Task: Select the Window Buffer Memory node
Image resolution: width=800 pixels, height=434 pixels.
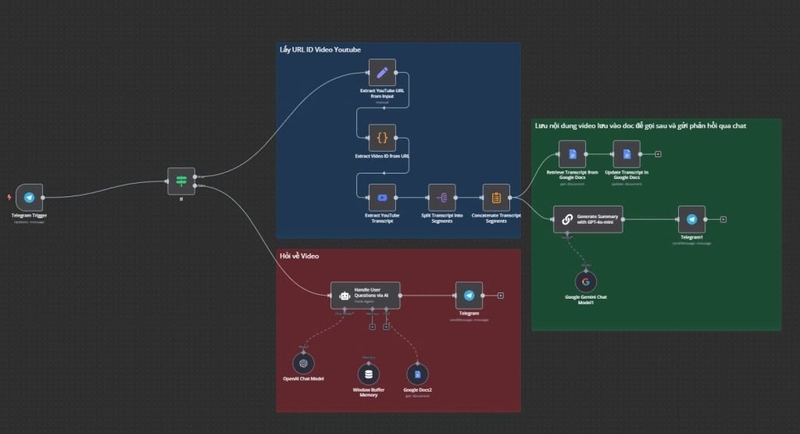Action: point(368,374)
